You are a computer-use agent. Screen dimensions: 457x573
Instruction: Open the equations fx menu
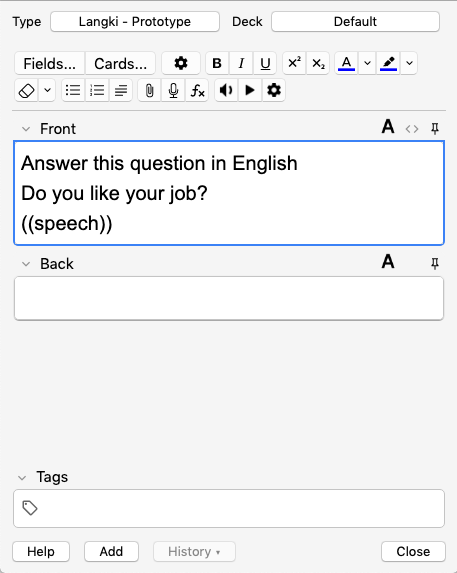pos(197,90)
